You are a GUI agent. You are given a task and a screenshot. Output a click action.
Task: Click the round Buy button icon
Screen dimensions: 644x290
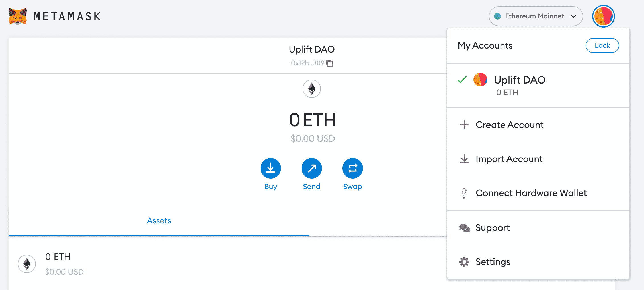pos(271,168)
